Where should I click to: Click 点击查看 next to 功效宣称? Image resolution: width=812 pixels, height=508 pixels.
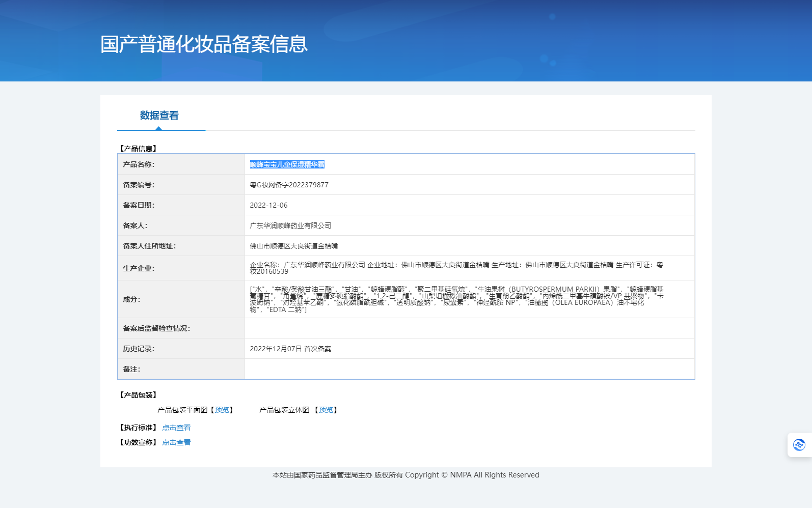pos(176,442)
